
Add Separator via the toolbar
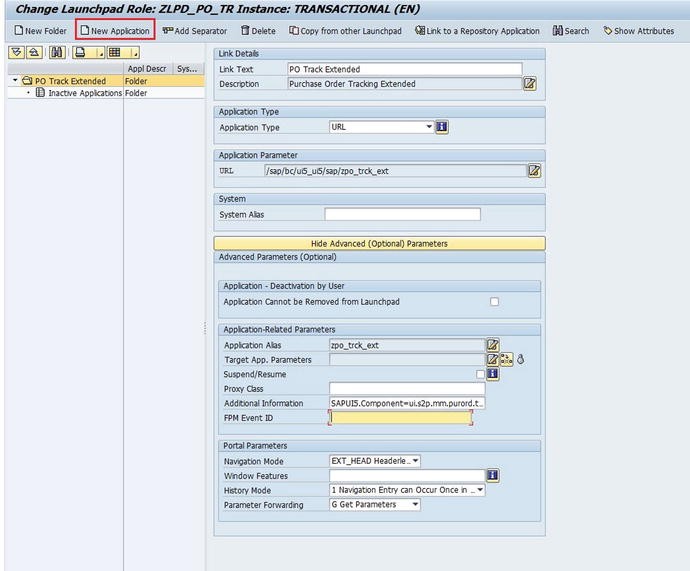click(195, 31)
